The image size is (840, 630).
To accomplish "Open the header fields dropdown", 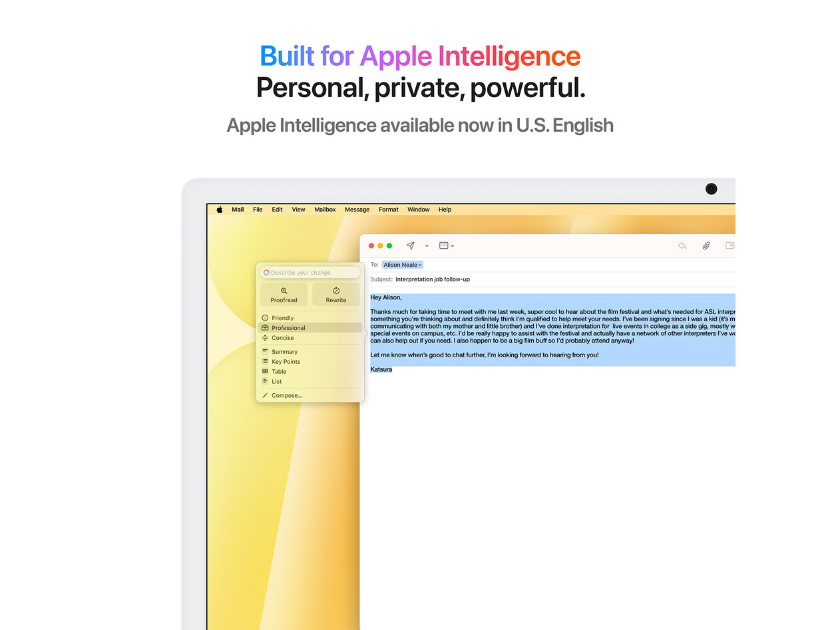I will [x=447, y=245].
